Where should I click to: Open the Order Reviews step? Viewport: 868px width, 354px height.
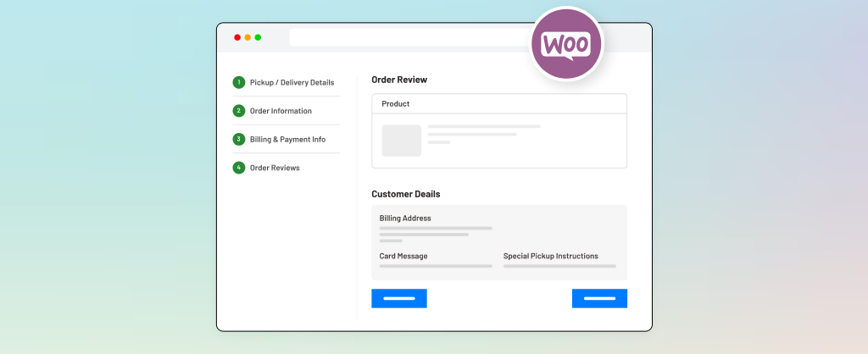point(275,168)
